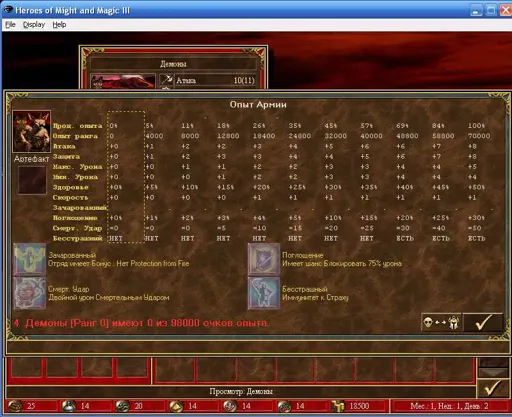Click the Поглощение row label in table

click(x=75, y=218)
